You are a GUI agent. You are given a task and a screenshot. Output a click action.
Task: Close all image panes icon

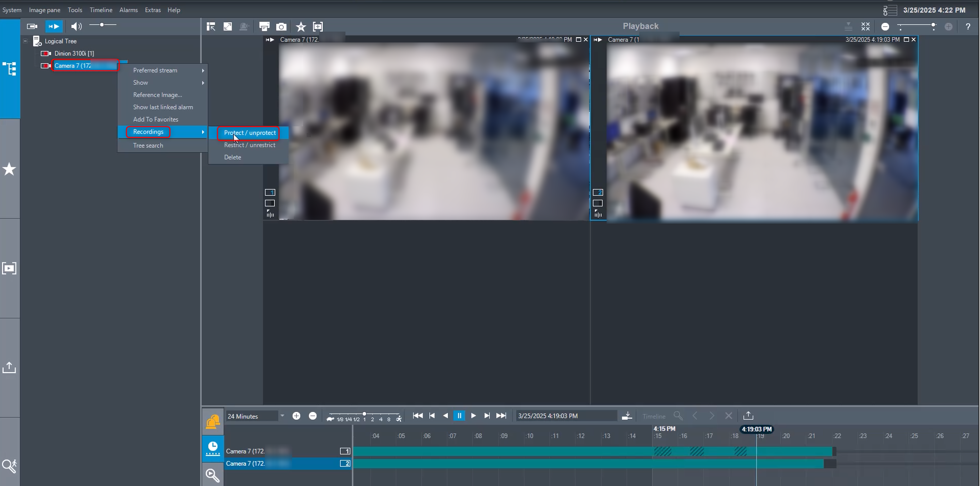866,26
